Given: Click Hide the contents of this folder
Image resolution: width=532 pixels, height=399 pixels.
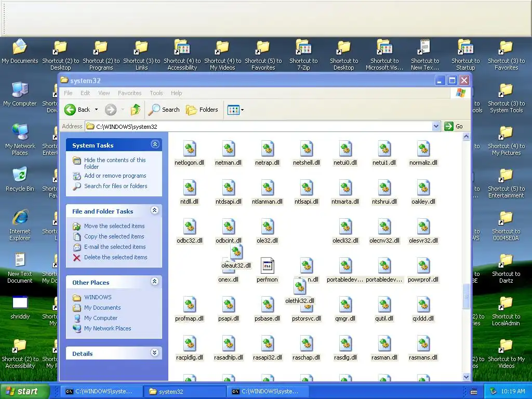Looking at the screenshot, I should tap(115, 163).
